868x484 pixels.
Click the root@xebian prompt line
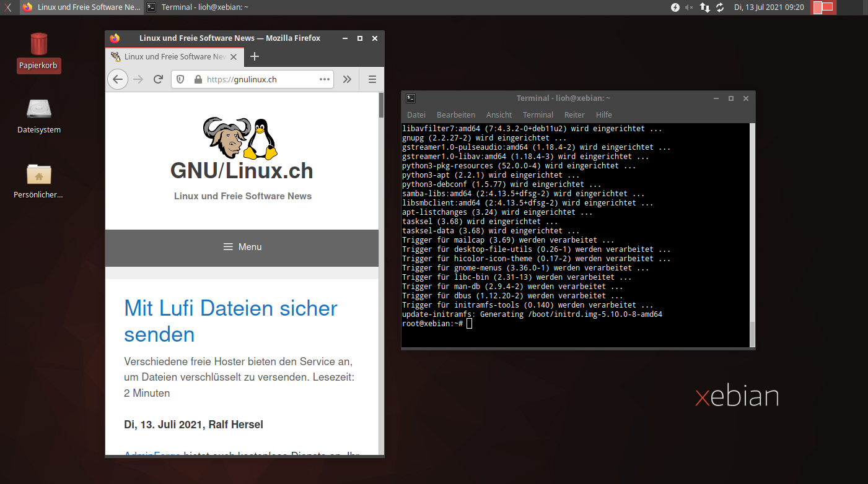click(x=437, y=324)
